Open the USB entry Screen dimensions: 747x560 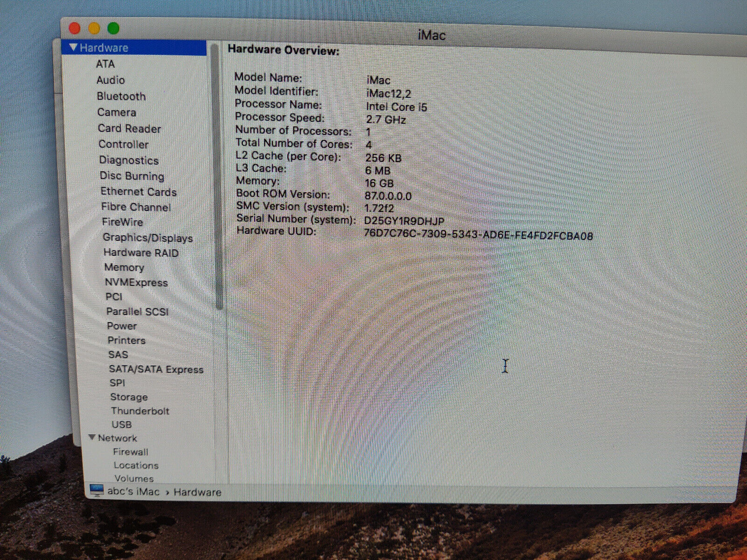tap(122, 425)
